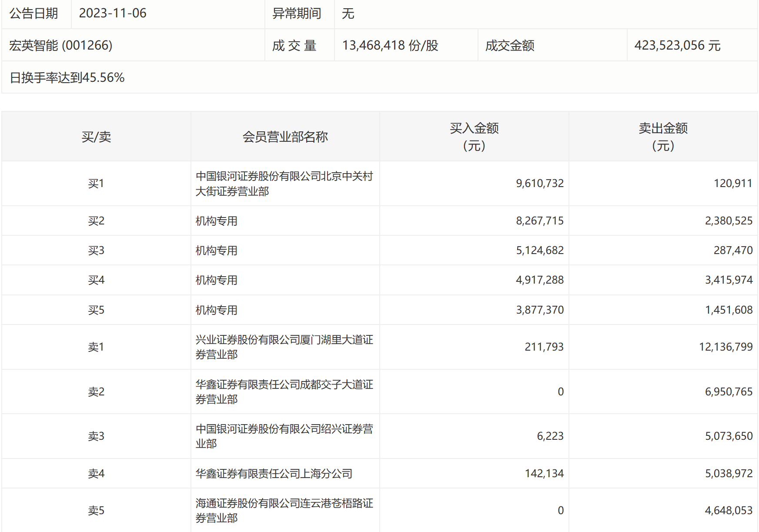Click 华鑫证券有限责任公司上海分公司 entry
The height and width of the screenshot is (532, 759).
[274, 474]
